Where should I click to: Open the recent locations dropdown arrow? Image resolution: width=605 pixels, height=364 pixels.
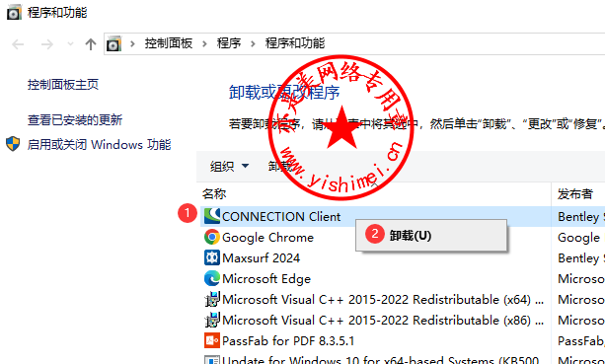(x=70, y=44)
